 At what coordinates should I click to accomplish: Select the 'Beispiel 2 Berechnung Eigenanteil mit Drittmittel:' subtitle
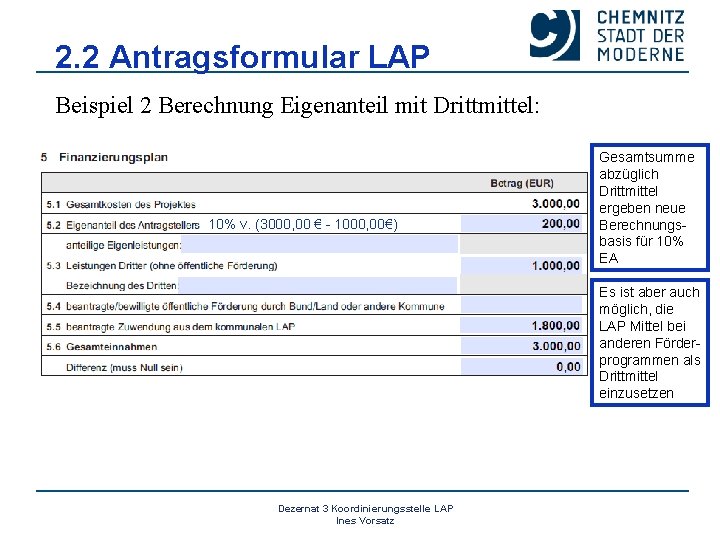tap(297, 106)
